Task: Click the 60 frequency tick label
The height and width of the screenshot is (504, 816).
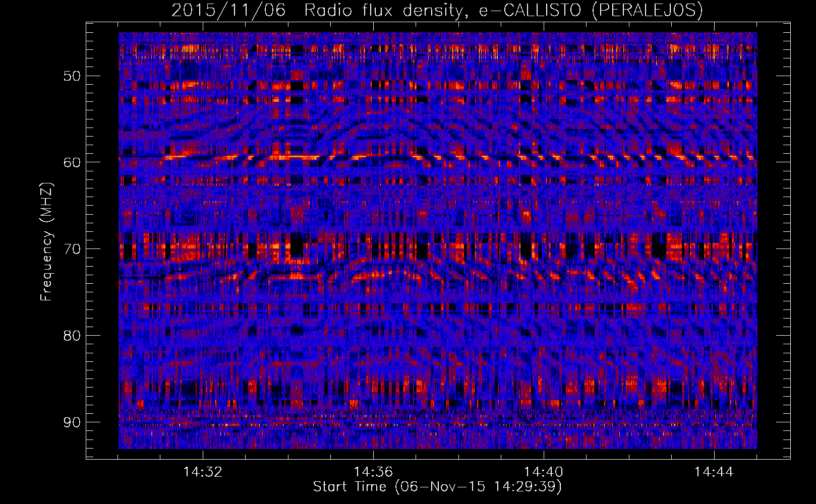Action: pyautogui.click(x=72, y=162)
